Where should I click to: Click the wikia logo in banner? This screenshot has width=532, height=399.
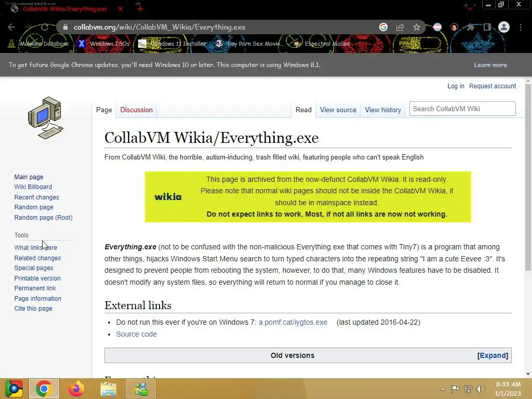click(x=168, y=197)
